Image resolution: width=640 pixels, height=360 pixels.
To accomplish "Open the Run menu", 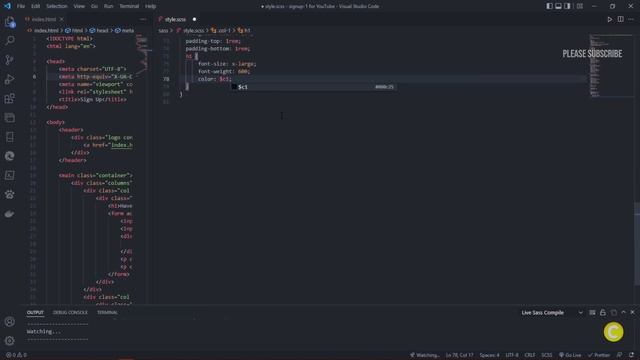I will click(x=109, y=6).
